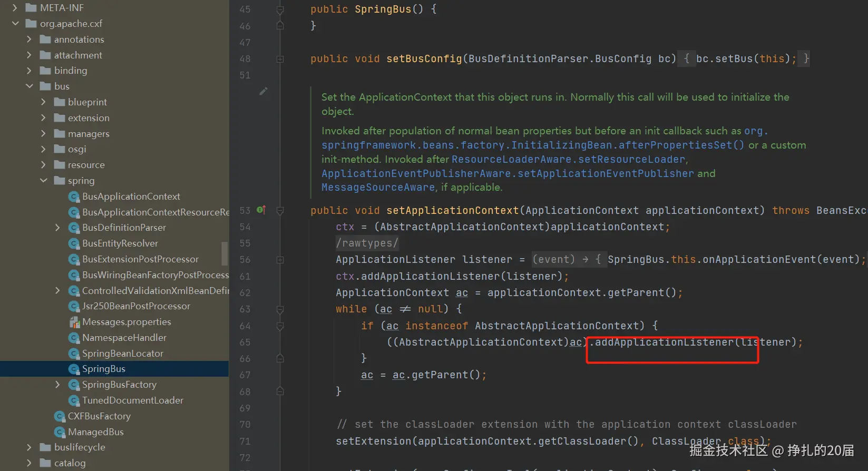Click the properties file icon beside Messages.properties
868x471 pixels.
click(74, 322)
